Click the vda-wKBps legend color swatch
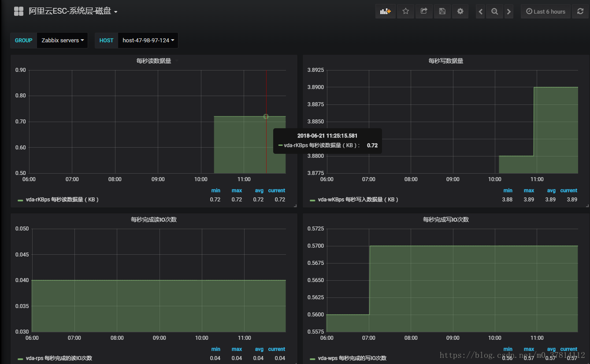 click(x=312, y=200)
